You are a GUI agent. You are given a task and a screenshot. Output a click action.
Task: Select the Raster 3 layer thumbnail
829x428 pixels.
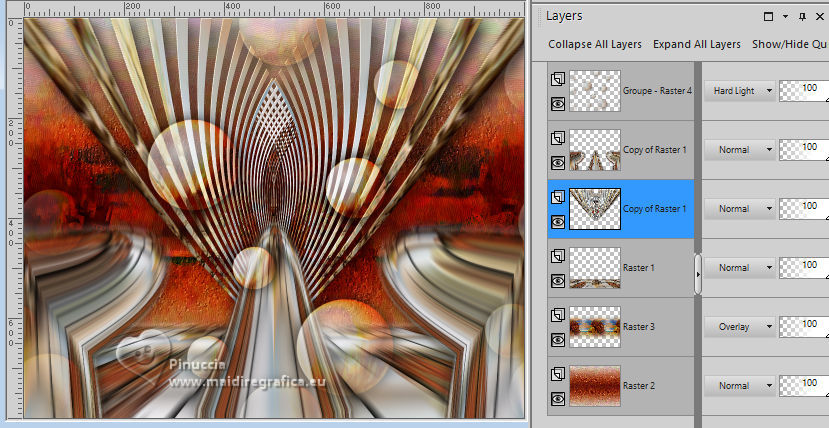(x=595, y=327)
